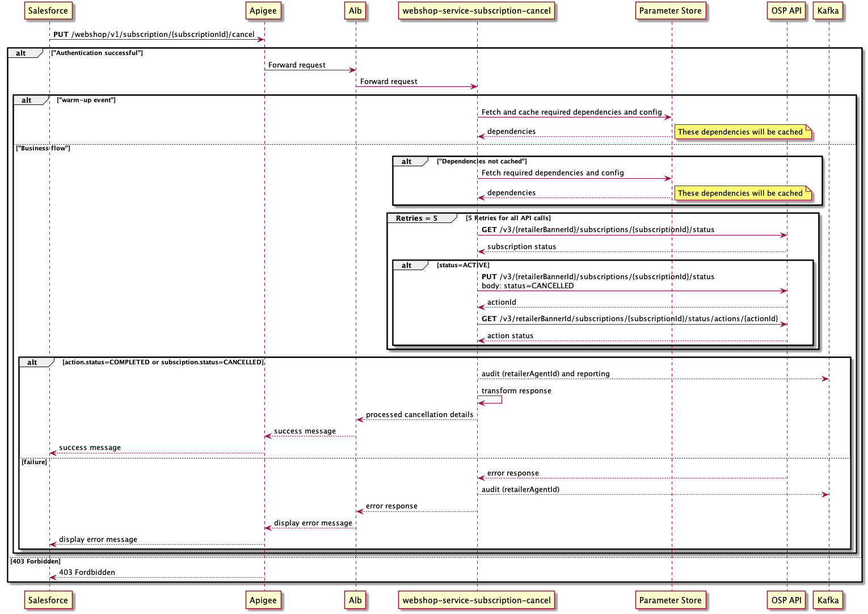
Task: Select the "Dependencies not cached" guard label
Action: click(482, 161)
